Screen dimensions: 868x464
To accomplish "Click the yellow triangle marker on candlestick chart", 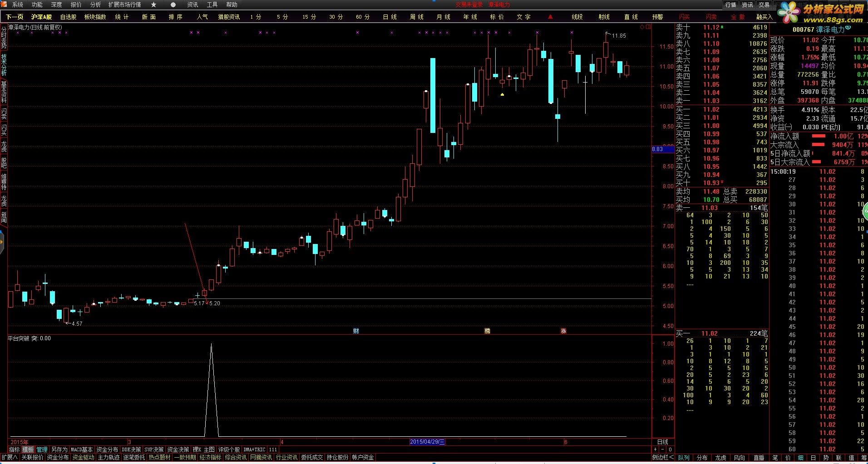I will 502,94.
